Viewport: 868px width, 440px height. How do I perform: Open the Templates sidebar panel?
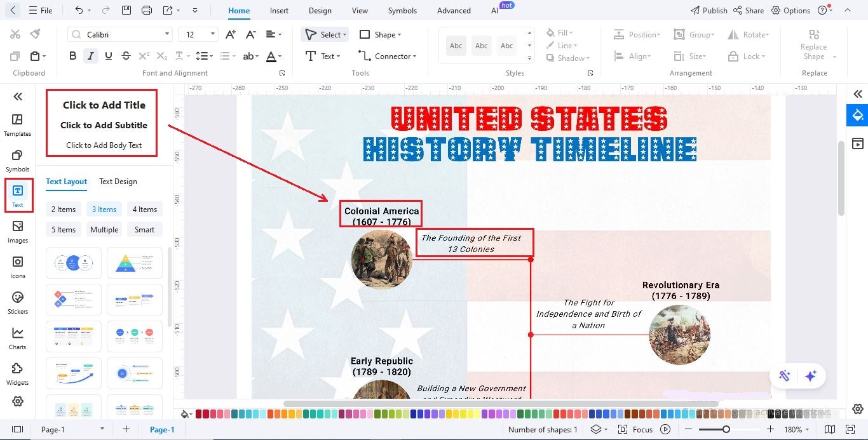point(17,125)
